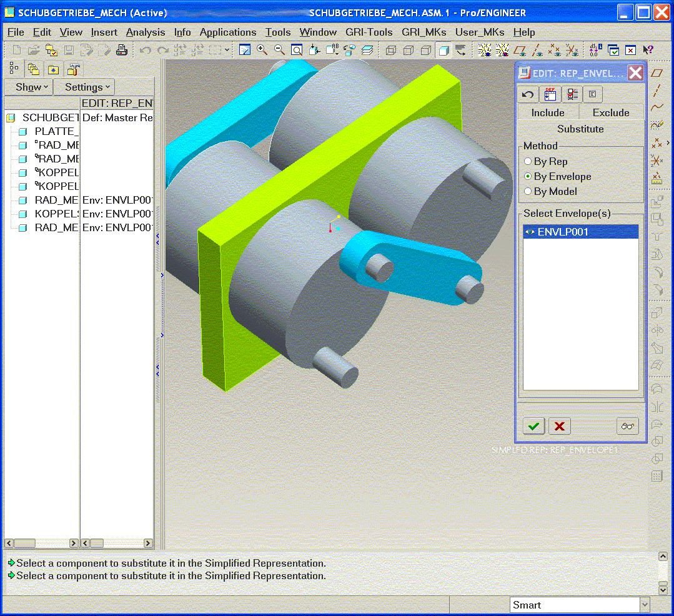
Task: Open the Connections tab with hammer icon
Action: (73, 69)
